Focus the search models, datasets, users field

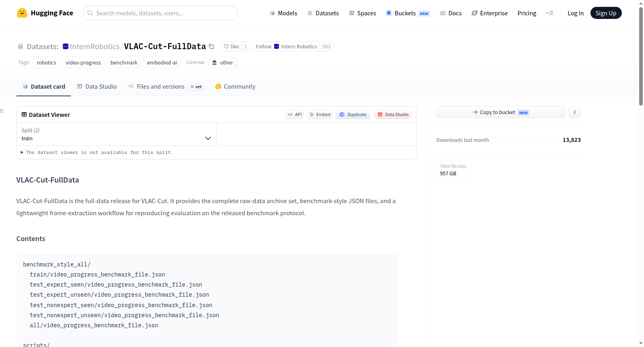[x=160, y=13]
